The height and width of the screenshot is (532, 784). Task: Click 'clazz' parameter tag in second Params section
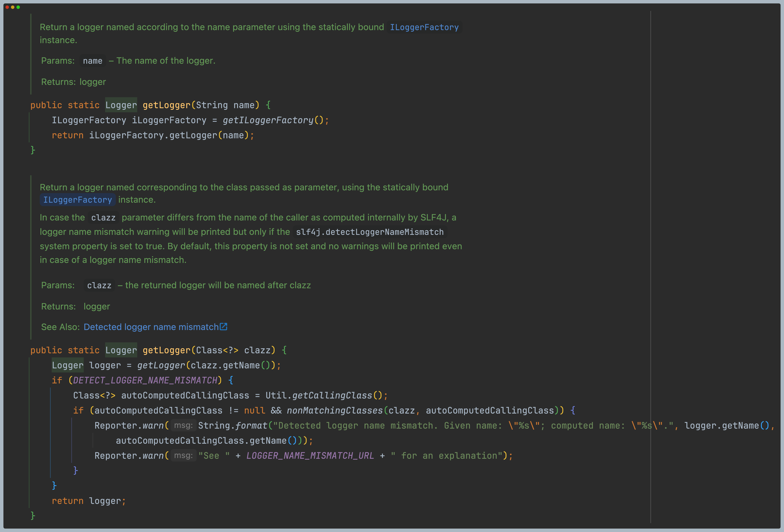(x=99, y=286)
